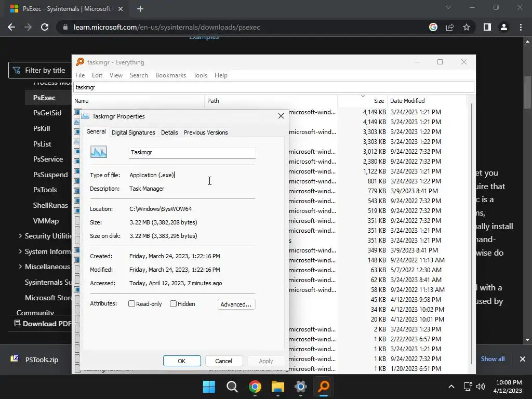This screenshot has height=399, width=532.
Task: Show hidden system tray icons
Action: (451, 387)
